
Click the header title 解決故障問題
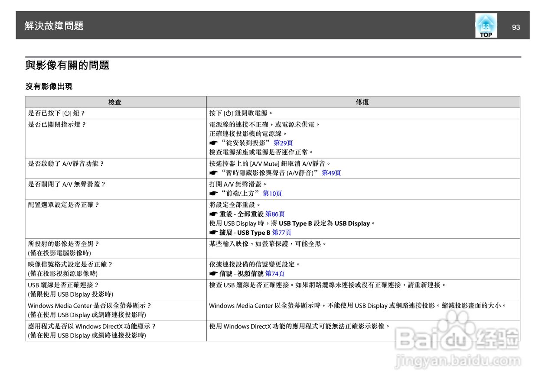54,26
